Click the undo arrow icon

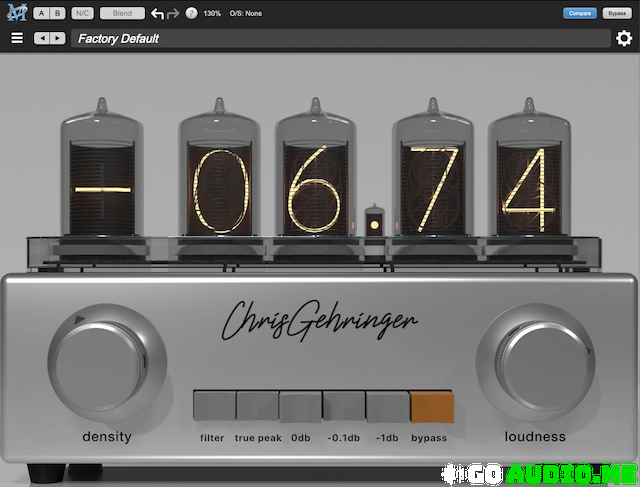157,14
